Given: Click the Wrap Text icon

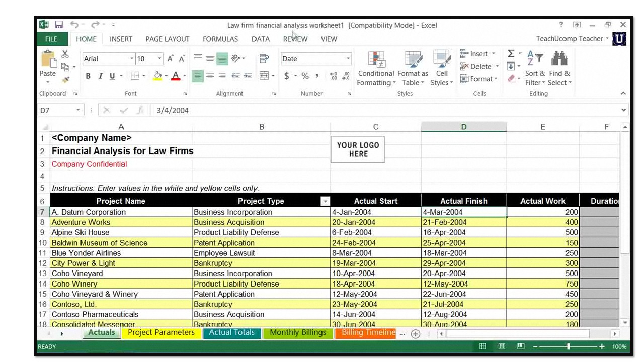Looking at the screenshot, I should point(264,59).
